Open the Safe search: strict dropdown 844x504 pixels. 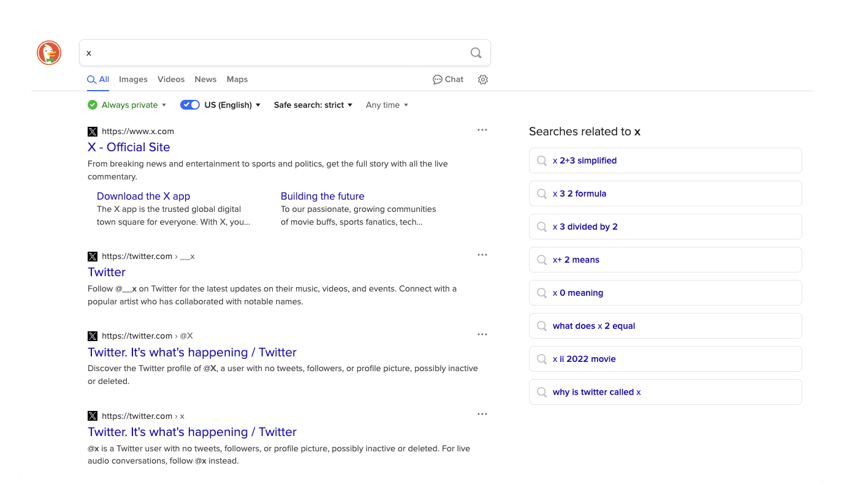[313, 105]
